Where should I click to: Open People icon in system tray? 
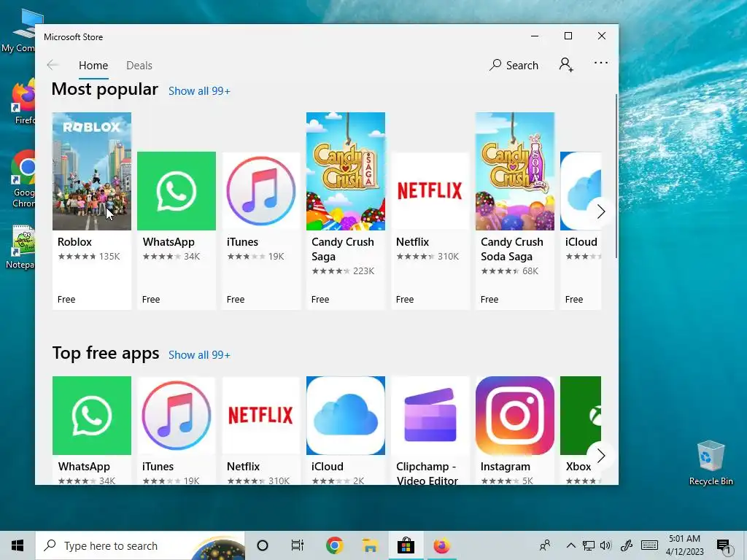click(545, 545)
